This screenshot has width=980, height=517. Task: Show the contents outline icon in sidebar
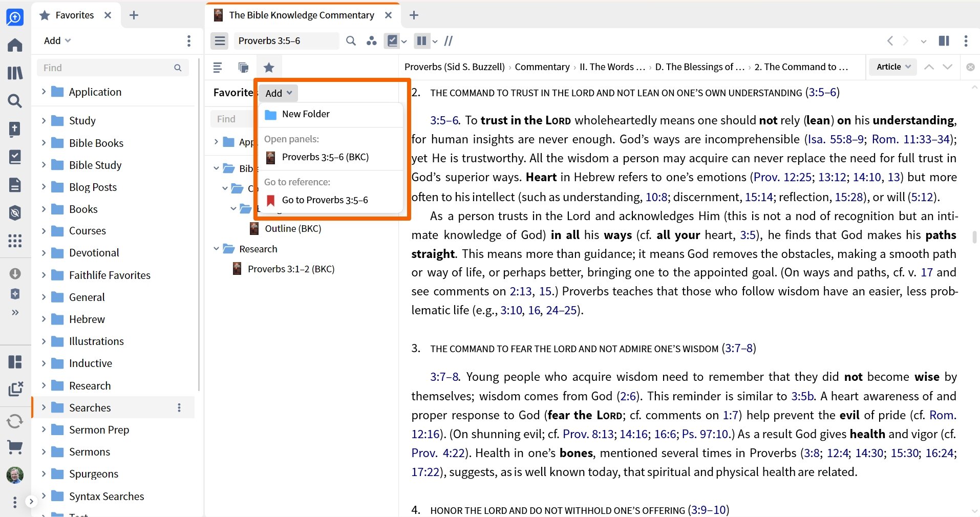(x=218, y=67)
